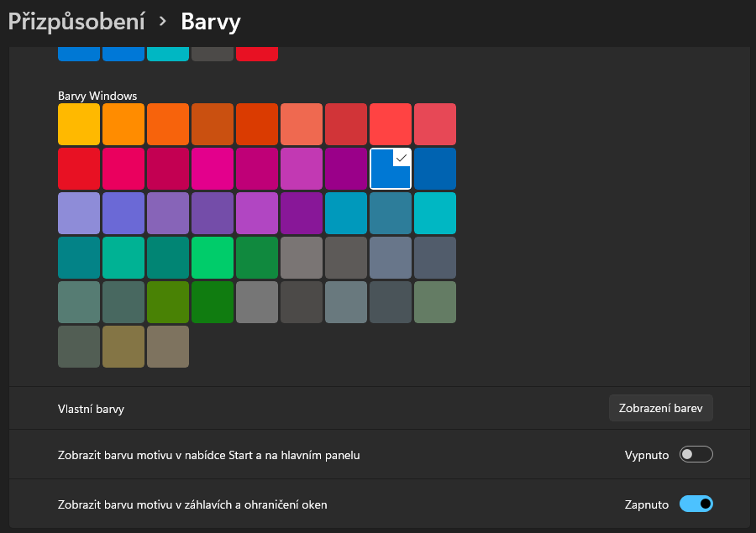Choose the olive-gold swatch in the bottom row

point(123,347)
